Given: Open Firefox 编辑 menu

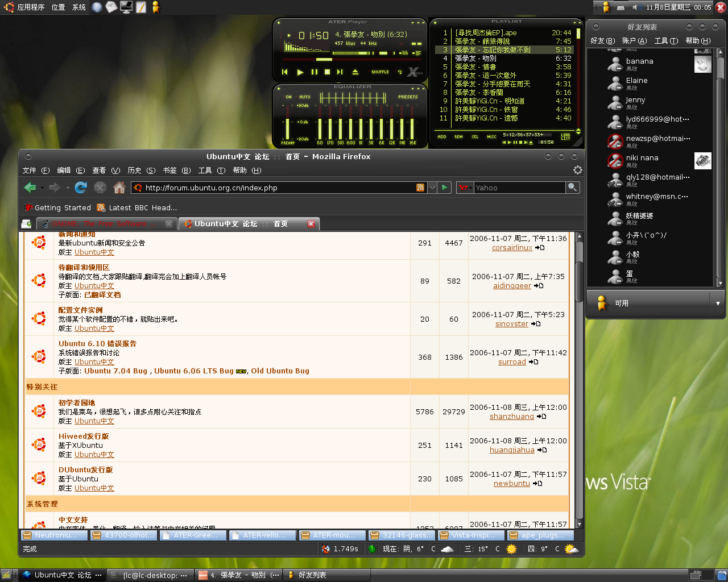Looking at the screenshot, I should 71,171.
